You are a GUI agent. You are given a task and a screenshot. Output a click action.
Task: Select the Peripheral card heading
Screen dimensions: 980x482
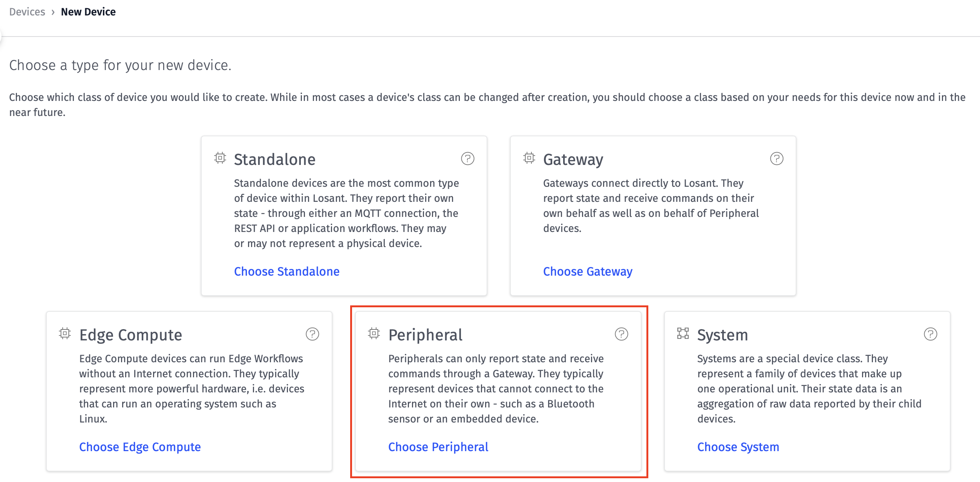[x=425, y=335]
